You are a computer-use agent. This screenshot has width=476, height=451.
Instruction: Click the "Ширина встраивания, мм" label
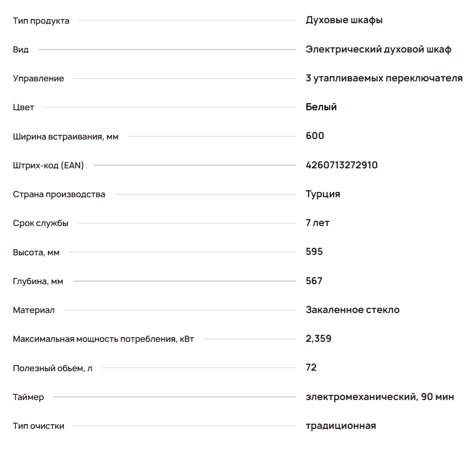coord(65,137)
